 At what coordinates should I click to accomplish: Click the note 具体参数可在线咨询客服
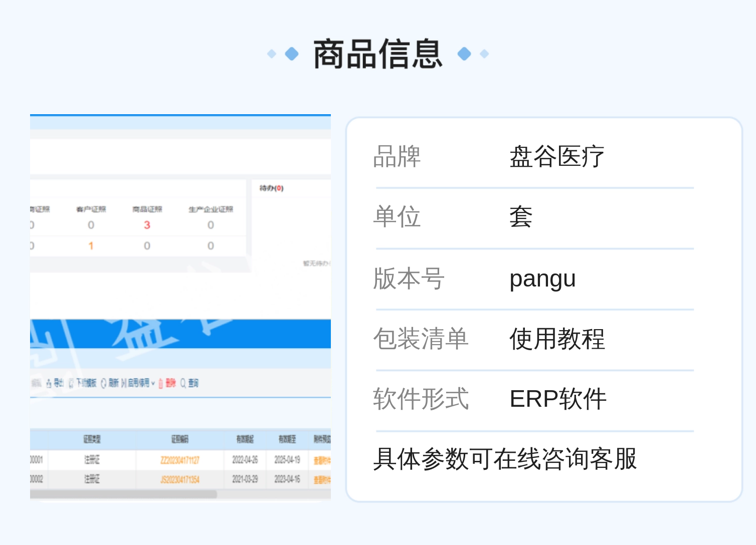[505, 459]
